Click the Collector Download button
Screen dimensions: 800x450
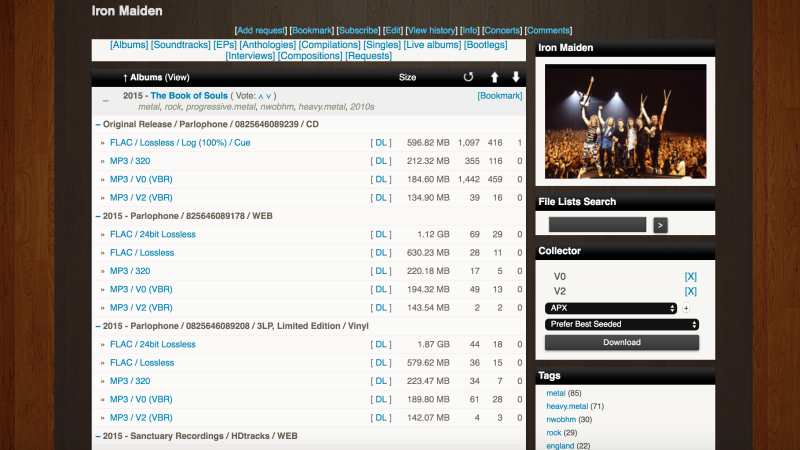[x=622, y=342]
